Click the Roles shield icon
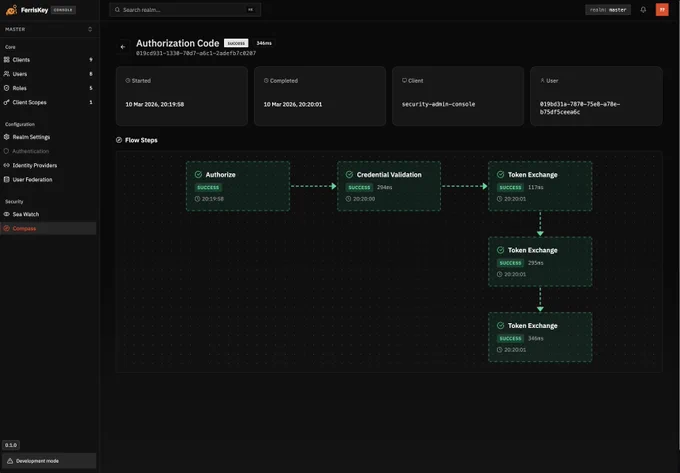This screenshot has width=680, height=473. coord(7,88)
